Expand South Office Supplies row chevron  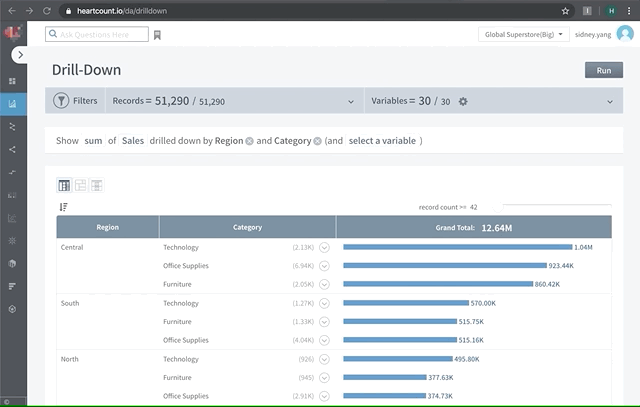[324, 340]
